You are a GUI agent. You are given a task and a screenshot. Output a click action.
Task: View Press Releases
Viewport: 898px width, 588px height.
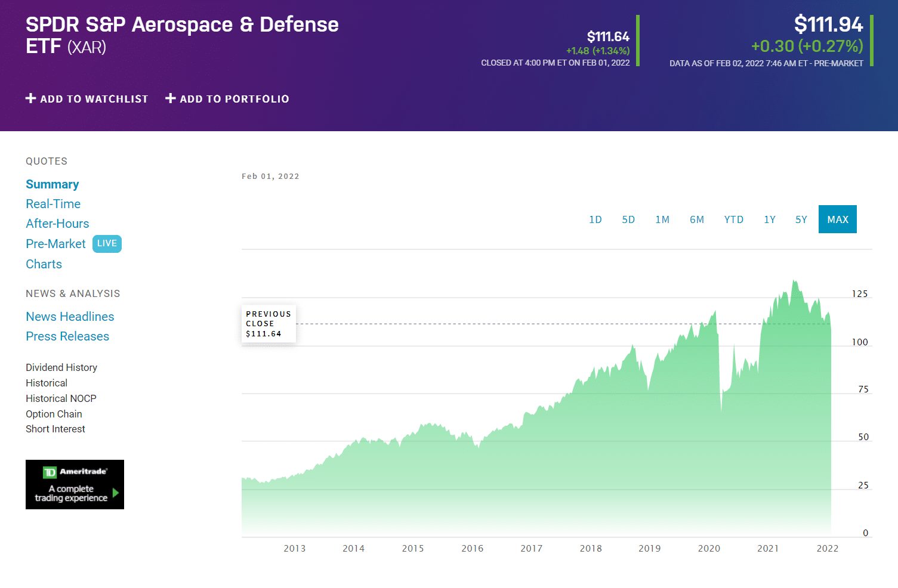(67, 336)
